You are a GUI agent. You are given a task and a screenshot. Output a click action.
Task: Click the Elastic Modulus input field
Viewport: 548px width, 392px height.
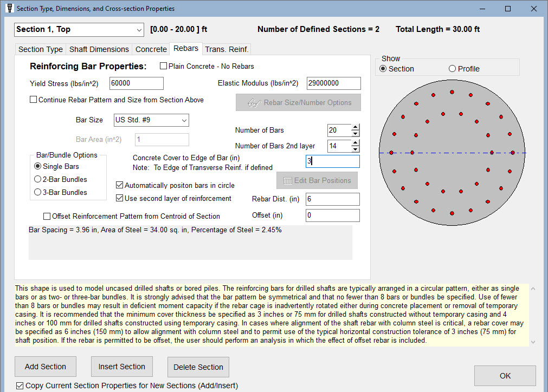(334, 83)
